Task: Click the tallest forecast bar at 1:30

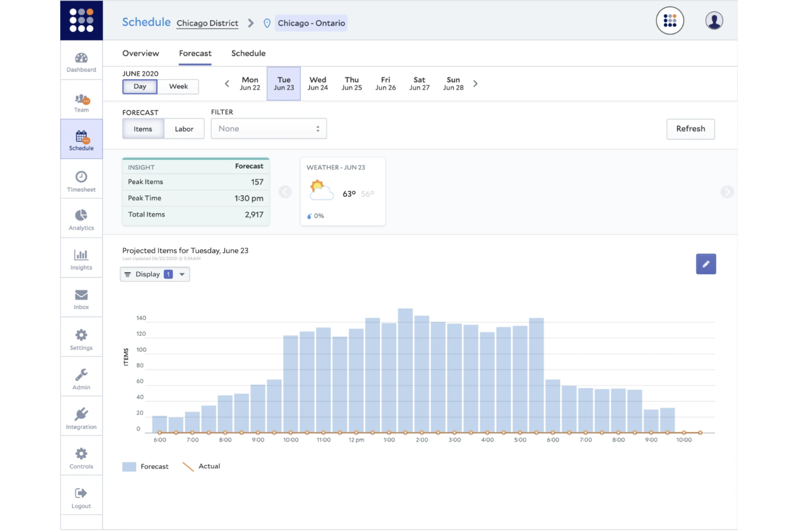Action: point(405,370)
